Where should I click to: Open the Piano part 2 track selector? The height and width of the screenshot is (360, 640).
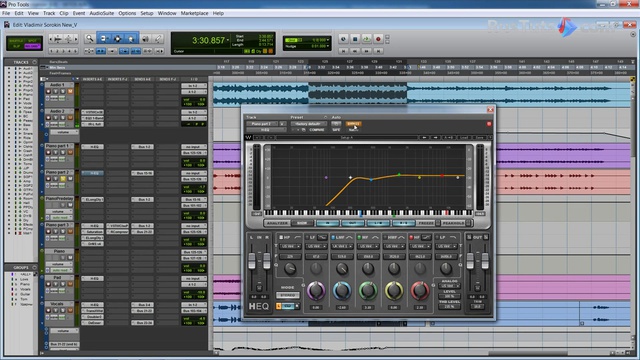[x=261, y=124]
